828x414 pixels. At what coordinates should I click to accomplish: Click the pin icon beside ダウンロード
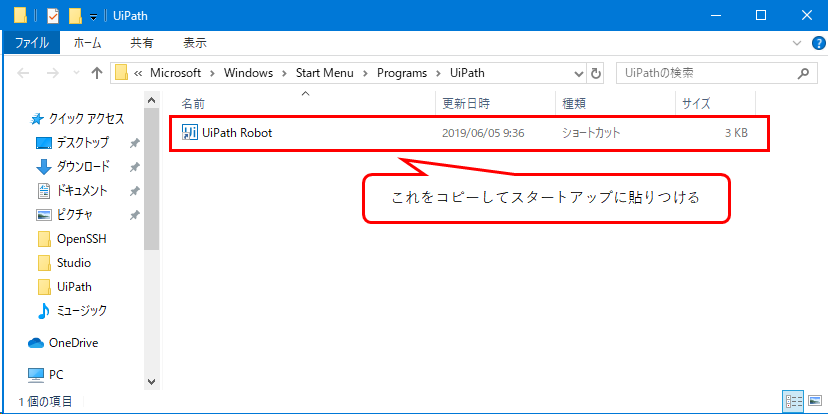point(135,167)
